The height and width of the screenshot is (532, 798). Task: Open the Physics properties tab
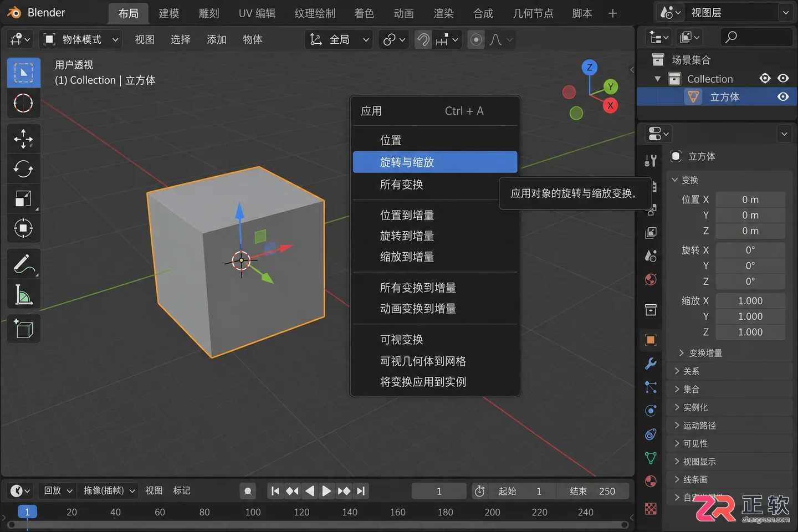651,411
